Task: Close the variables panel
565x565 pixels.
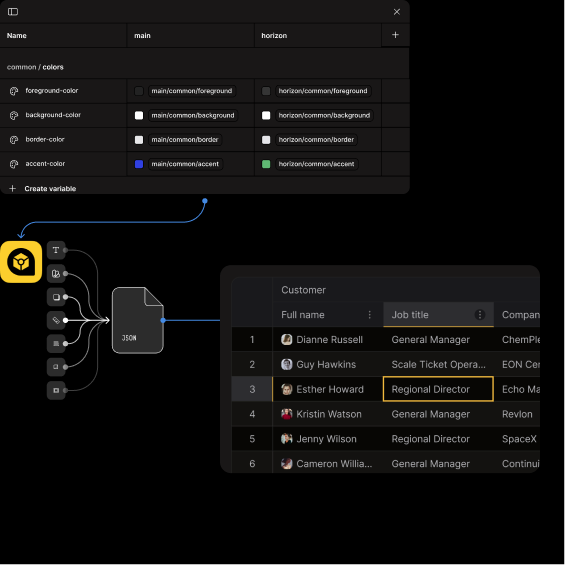Action: [x=397, y=12]
